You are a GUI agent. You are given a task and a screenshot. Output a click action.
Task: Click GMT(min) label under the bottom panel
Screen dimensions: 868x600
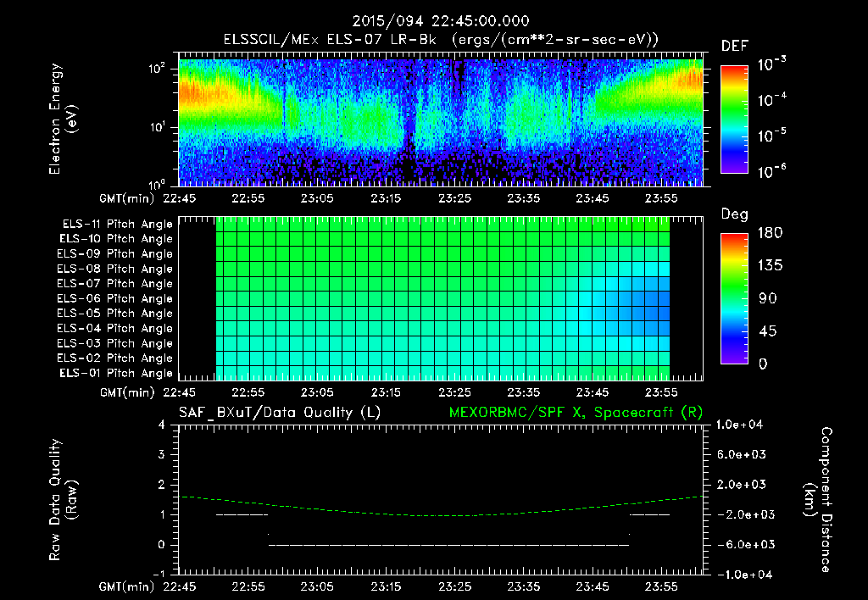point(127,586)
